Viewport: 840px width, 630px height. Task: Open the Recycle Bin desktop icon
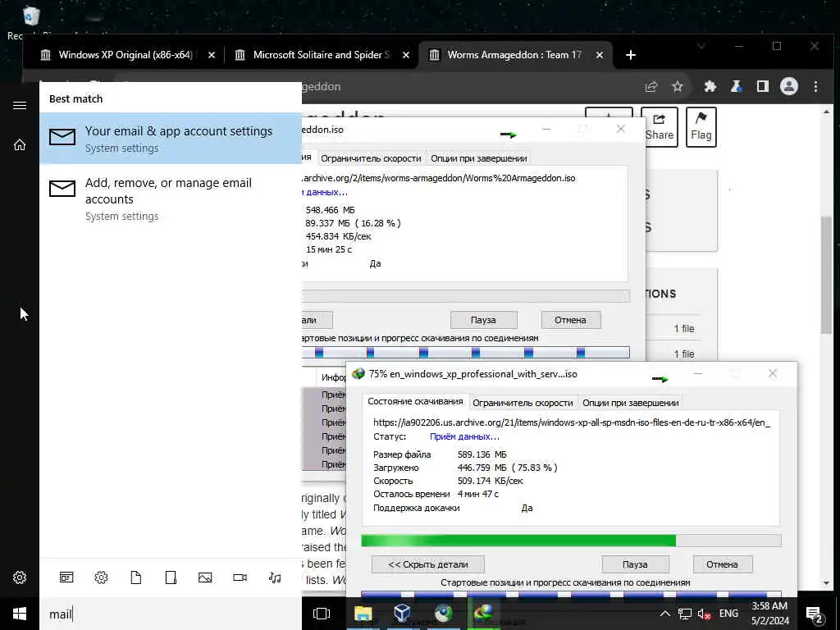click(x=32, y=16)
